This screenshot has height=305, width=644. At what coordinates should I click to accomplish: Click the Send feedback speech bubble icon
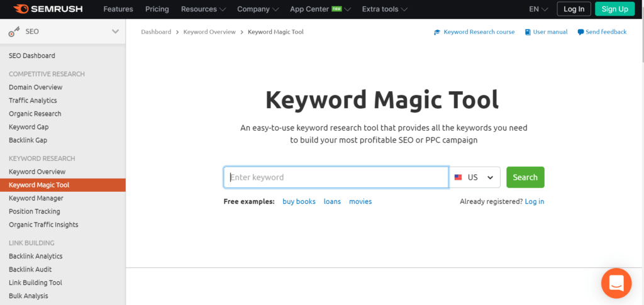tap(580, 32)
